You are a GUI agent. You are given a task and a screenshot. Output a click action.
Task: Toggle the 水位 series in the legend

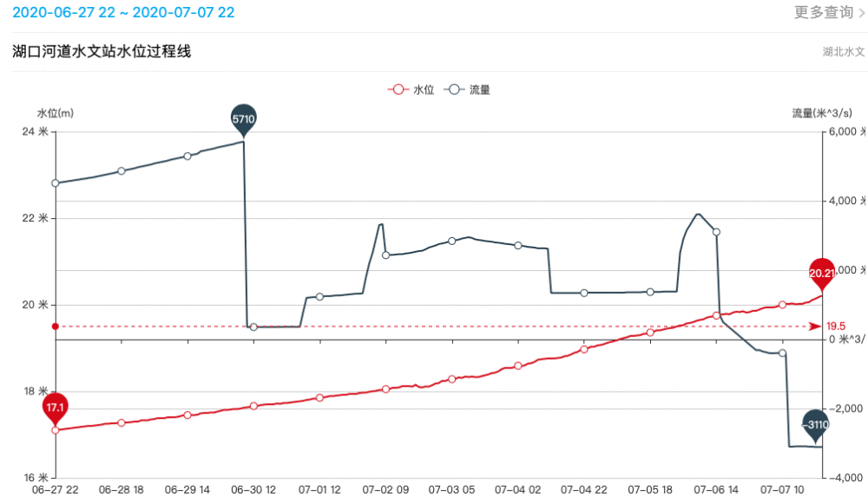[410, 89]
